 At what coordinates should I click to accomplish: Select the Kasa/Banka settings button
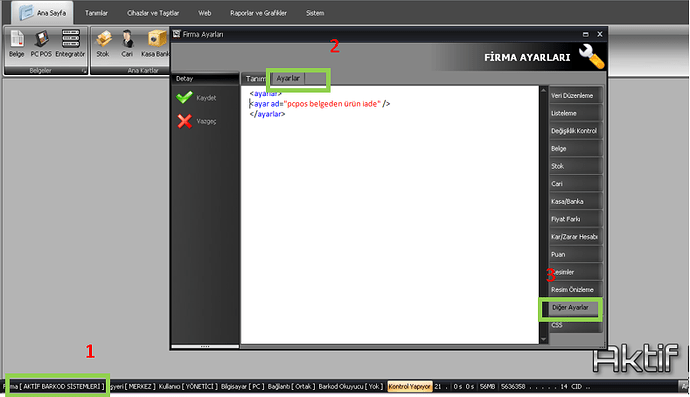click(574, 202)
